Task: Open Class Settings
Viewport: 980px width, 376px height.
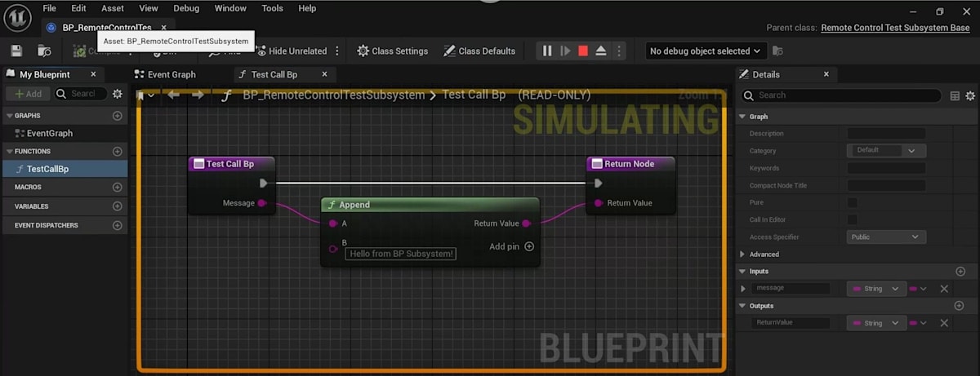Action: click(x=393, y=51)
